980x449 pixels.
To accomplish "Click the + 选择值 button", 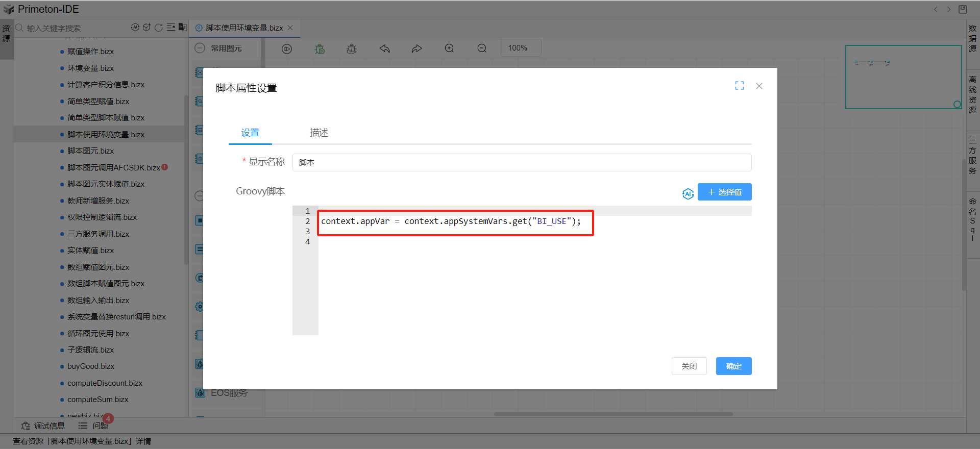I will pos(724,192).
